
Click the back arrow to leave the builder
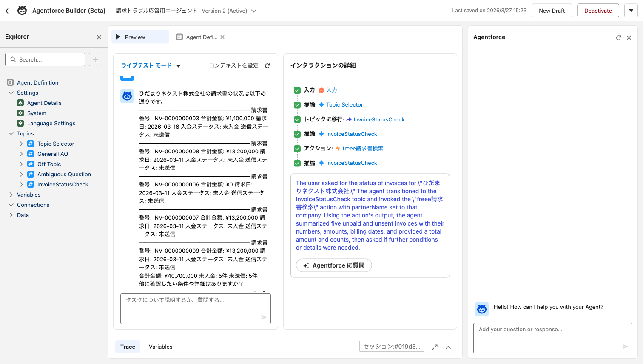[9, 11]
